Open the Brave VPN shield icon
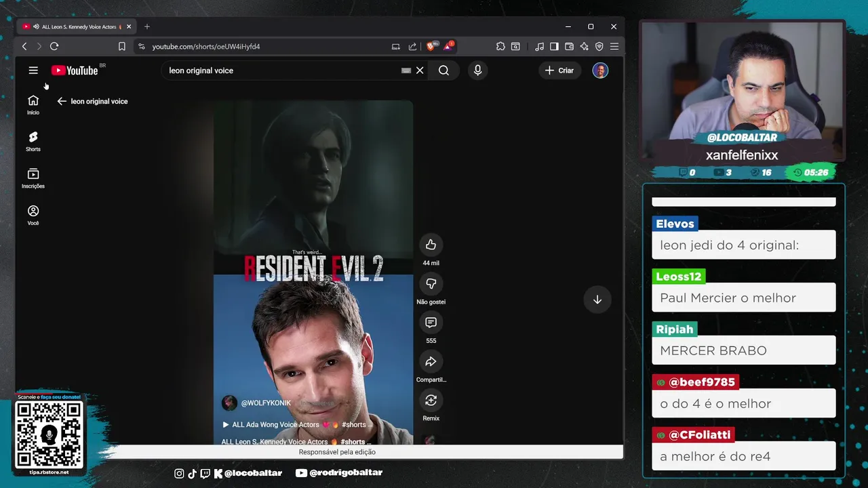This screenshot has width=868, height=488. click(599, 46)
